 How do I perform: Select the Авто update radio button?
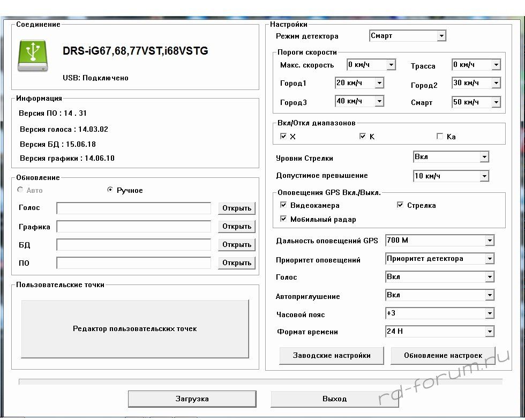click(x=21, y=190)
